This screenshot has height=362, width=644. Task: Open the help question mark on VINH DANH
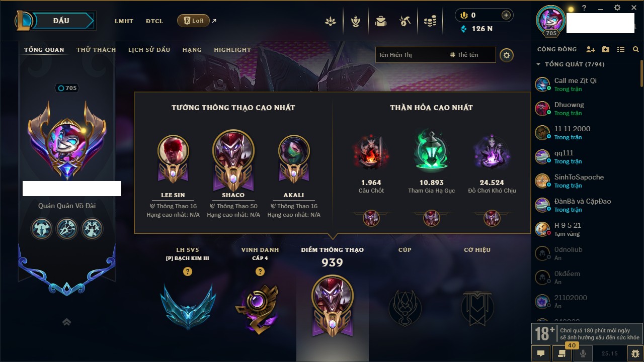point(260,271)
